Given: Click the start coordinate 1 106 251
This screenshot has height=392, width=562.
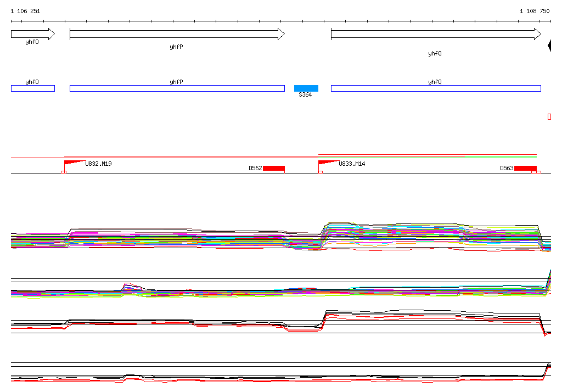Looking at the screenshot, I should tap(25, 11).
